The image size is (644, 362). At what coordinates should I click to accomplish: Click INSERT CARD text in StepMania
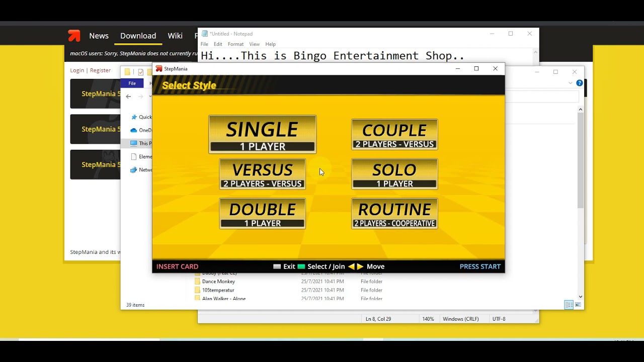177,266
